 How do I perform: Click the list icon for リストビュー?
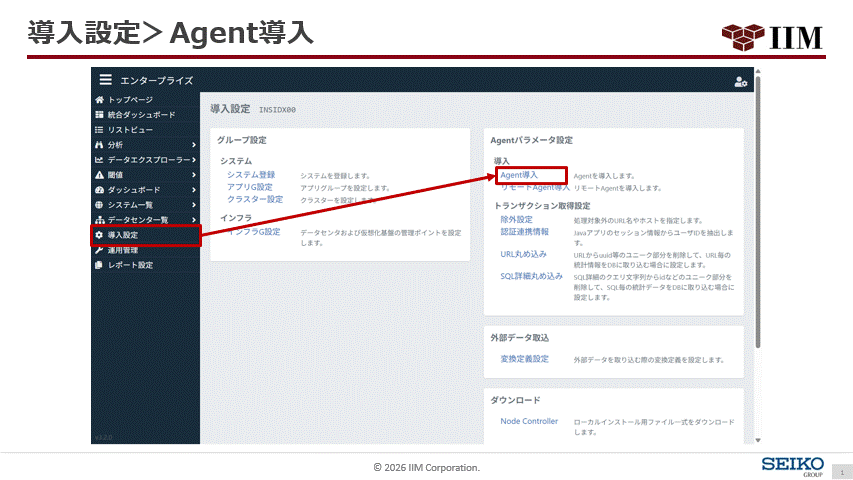pos(99,130)
